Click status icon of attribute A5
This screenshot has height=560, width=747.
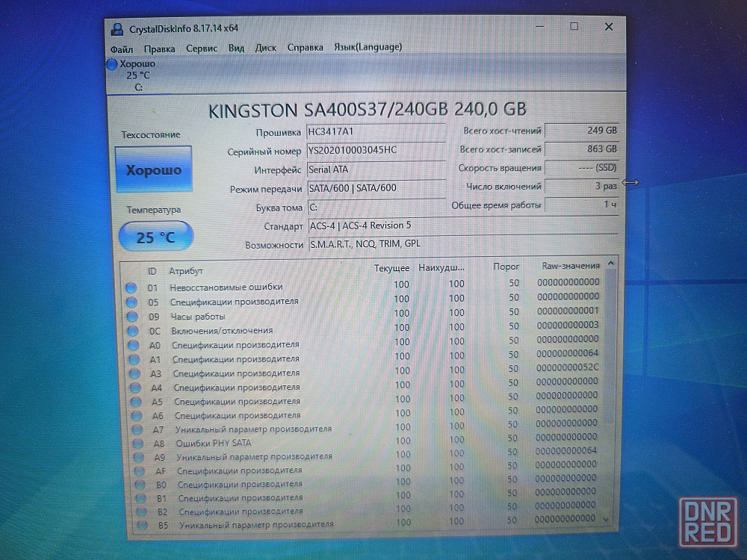(136, 402)
